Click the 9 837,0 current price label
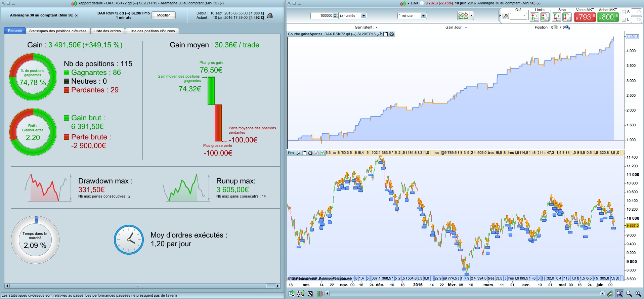The width and height of the screenshot is (644, 299). [x=633, y=226]
